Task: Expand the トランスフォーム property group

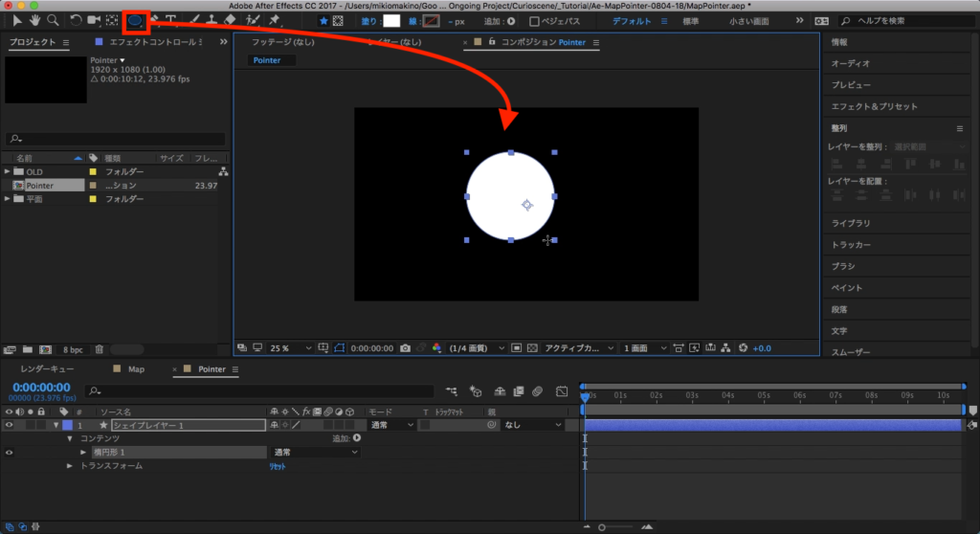Action: click(69, 466)
